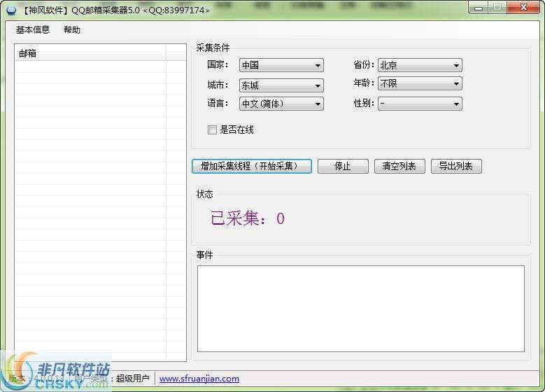This screenshot has height=392, width=545.
Task: Click the 超级用户 status bar entry
Action: pos(132,379)
